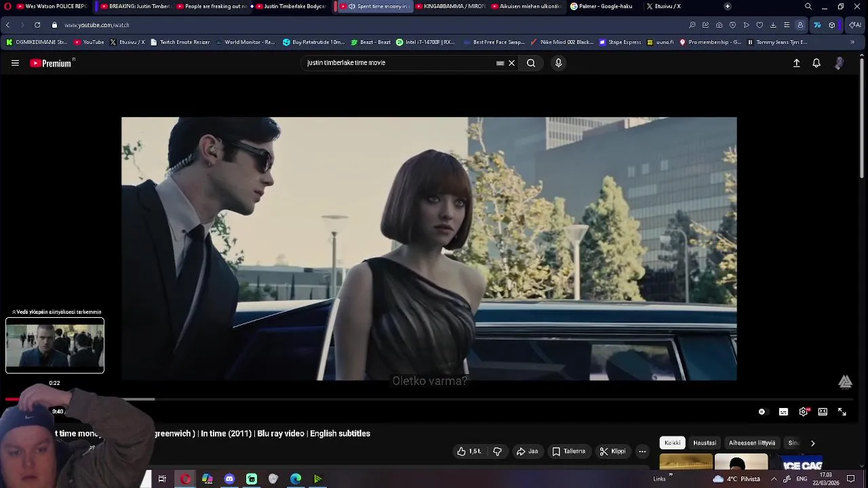Open the YouTube upload/create icon
Image resolution: width=868 pixels, height=488 pixels.
(x=797, y=63)
